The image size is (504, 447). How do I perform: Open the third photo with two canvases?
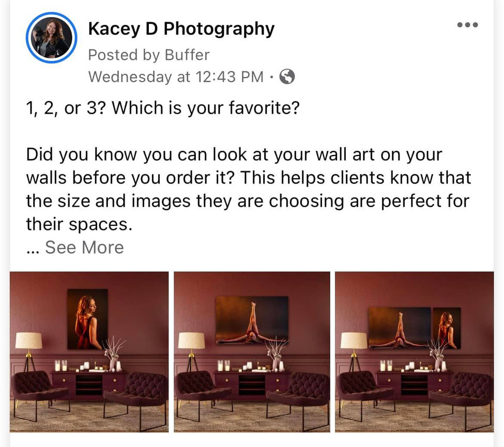[415, 352]
